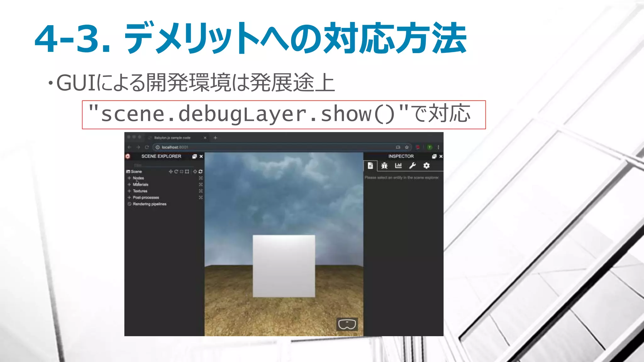
Task: Open the Debug bug tab in Inspector
Action: click(384, 166)
